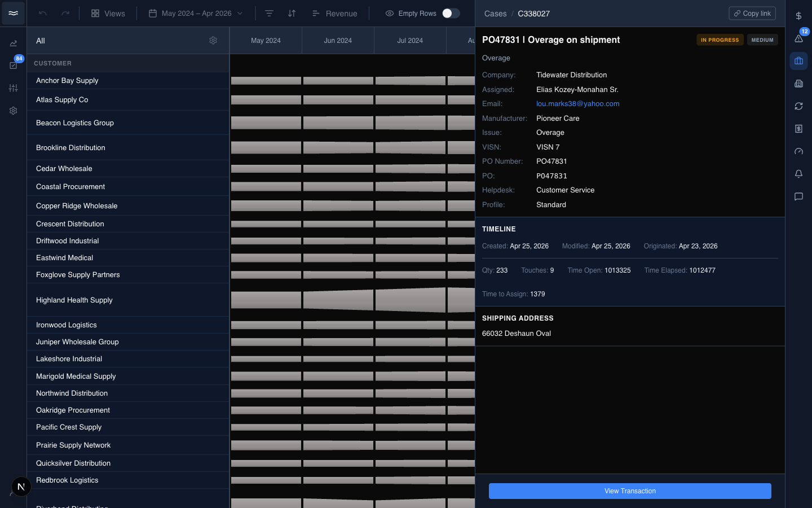Open the dollar sign icon in right sidebar

point(798,16)
